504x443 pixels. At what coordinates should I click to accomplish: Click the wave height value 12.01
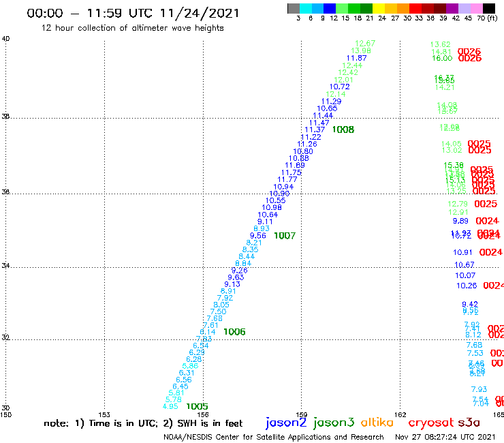click(344, 80)
